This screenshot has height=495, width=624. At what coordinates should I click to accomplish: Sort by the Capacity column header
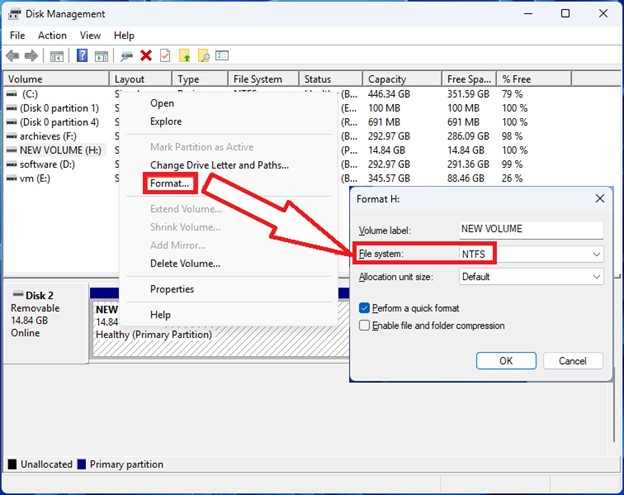click(x=402, y=79)
